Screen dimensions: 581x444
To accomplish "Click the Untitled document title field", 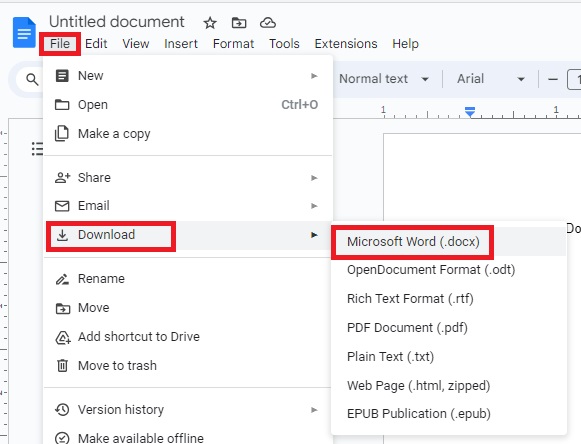I will coord(117,22).
